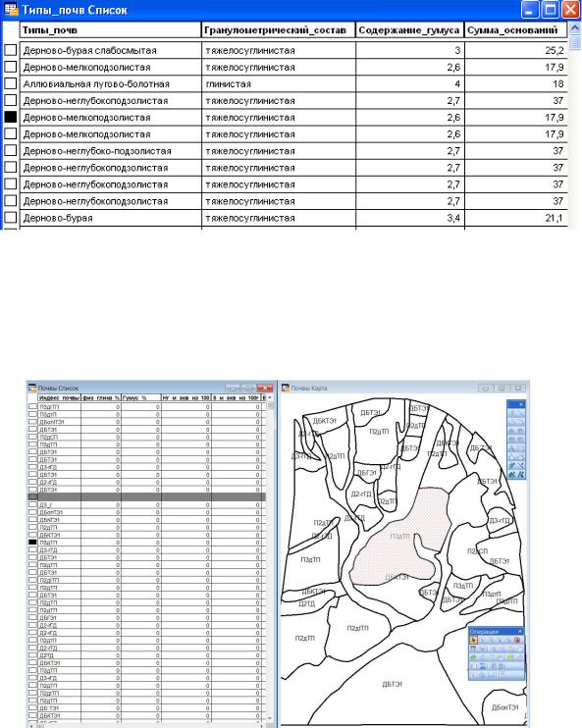Tick the Дерново-неглубоко-подзолистая row marker
582x728 pixels.
coord(10,150)
